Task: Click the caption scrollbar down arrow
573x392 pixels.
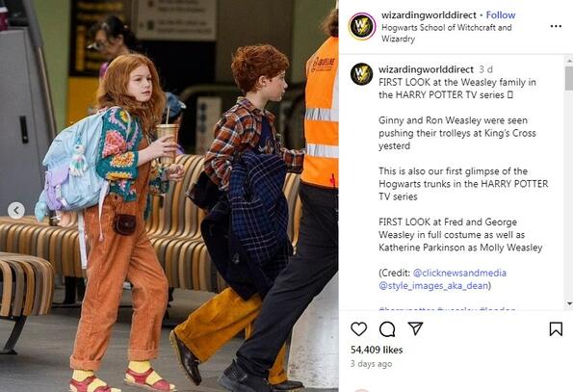Action: 569,303
